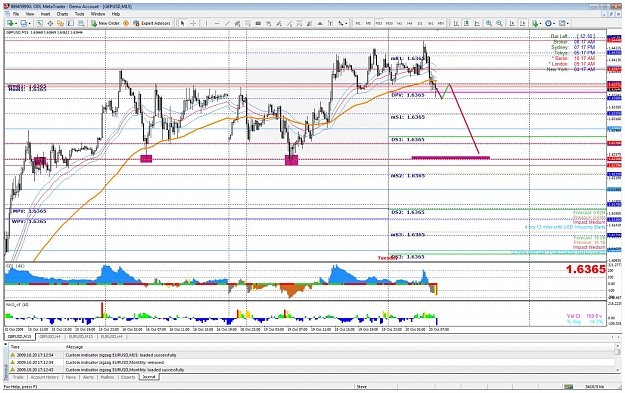Open the Templates dropdown
Viewport: 625px width, 393px height.
[x=564, y=23]
